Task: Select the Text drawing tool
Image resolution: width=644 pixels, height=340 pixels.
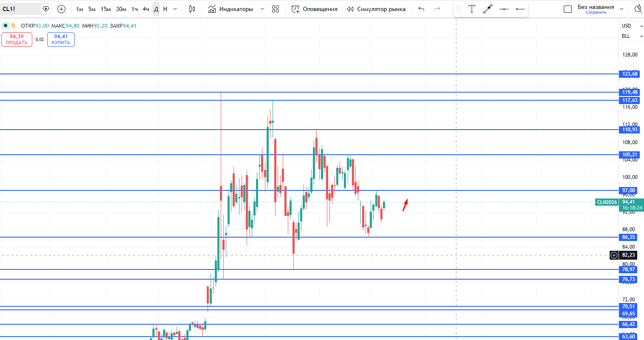Action: pyautogui.click(x=472, y=9)
